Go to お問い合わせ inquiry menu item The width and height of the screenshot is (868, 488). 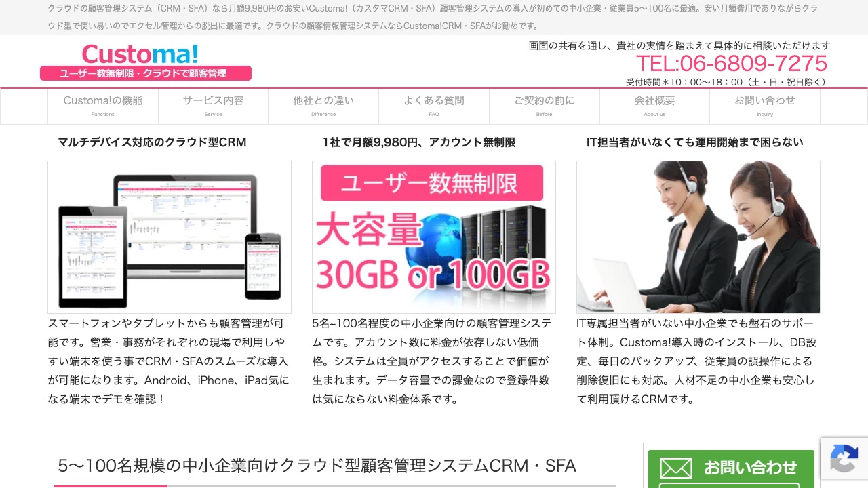[x=765, y=106]
